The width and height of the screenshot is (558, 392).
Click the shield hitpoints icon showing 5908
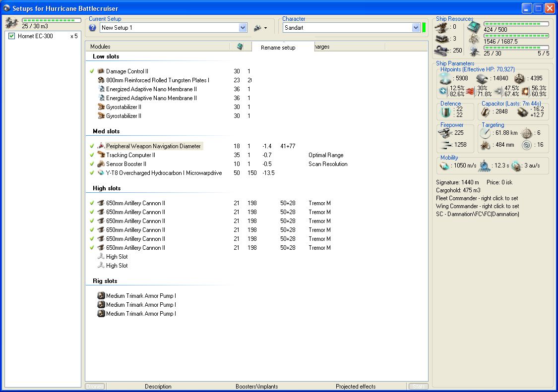click(x=445, y=78)
